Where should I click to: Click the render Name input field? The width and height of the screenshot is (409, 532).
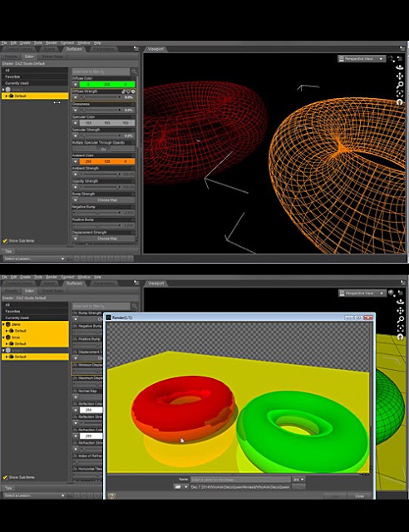240,480
